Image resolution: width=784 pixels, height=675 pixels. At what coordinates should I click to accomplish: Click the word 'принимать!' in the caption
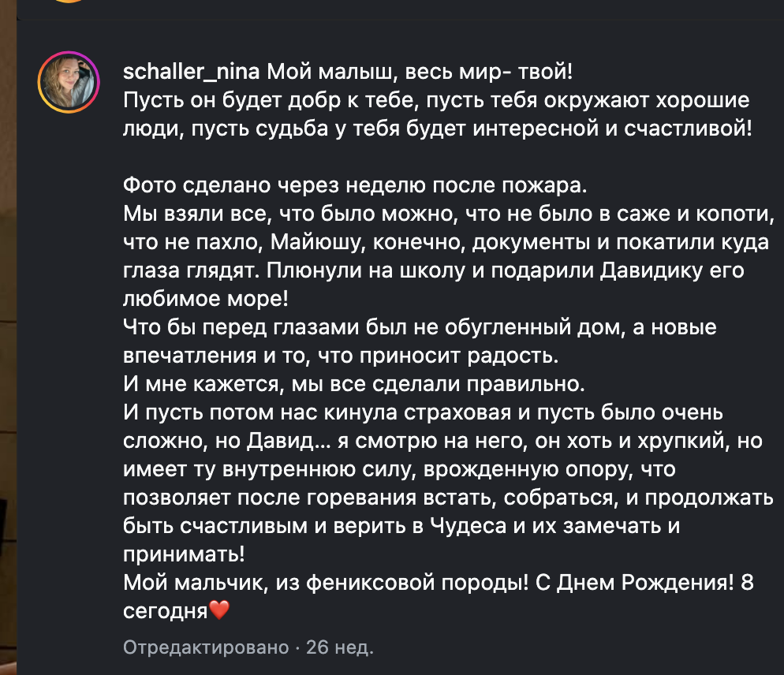tap(184, 554)
